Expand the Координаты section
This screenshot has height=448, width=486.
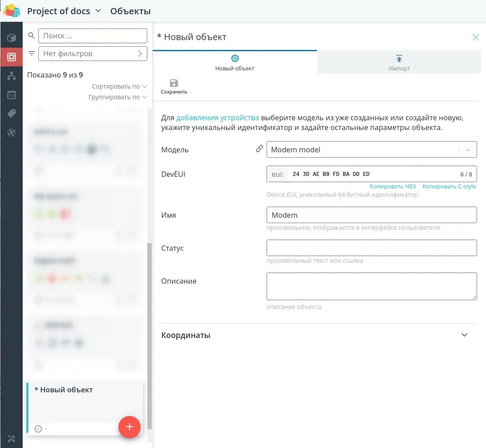point(464,335)
